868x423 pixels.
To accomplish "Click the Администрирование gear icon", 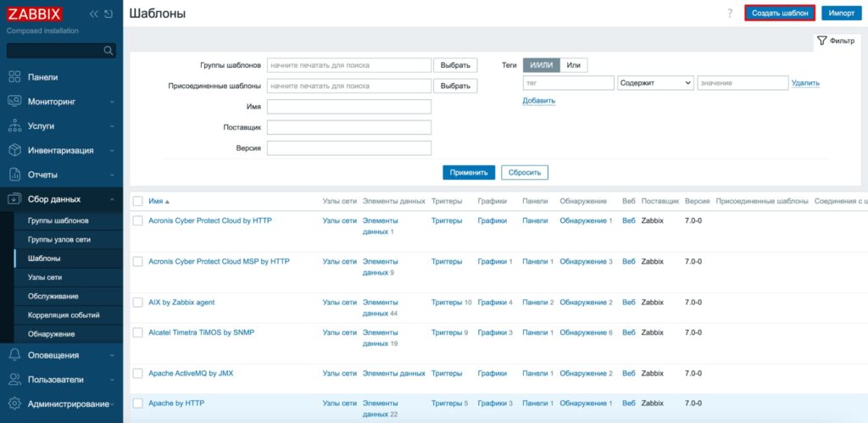I will click(x=14, y=404).
